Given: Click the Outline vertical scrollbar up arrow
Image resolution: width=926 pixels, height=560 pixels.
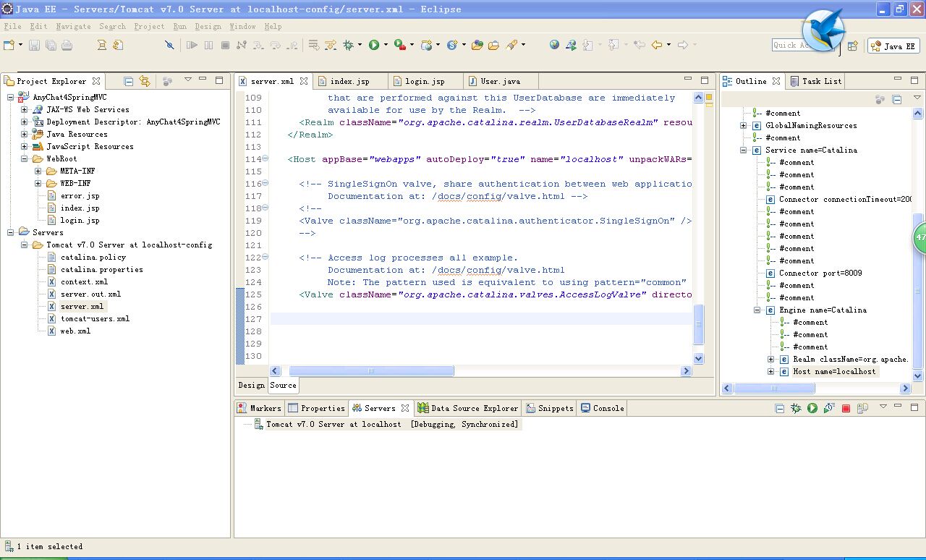Looking at the screenshot, I should coord(918,113).
